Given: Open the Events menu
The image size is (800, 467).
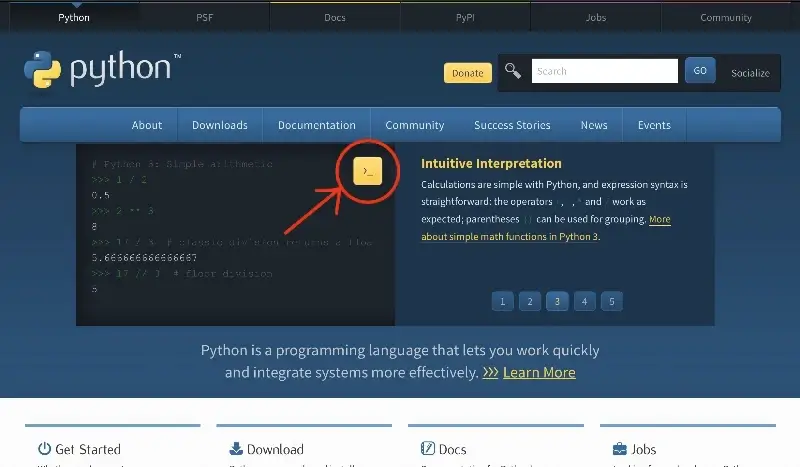Looking at the screenshot, I should coord(654,125).
